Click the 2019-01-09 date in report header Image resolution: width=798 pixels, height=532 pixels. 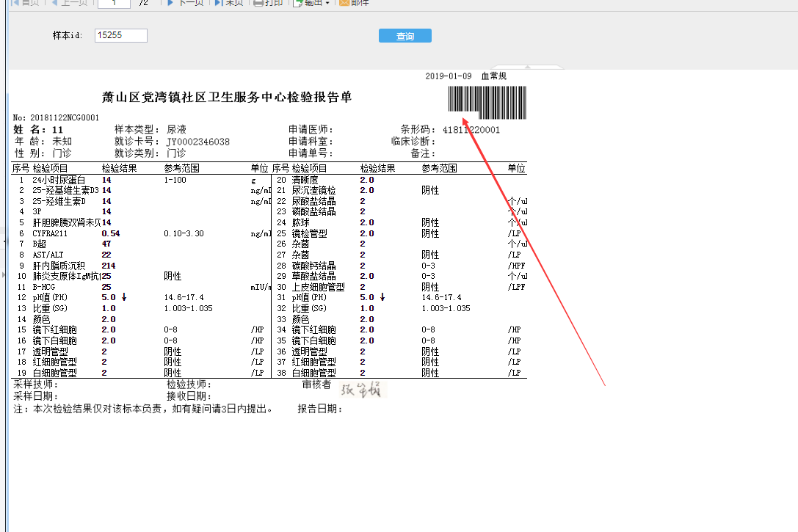pos(449,76)
